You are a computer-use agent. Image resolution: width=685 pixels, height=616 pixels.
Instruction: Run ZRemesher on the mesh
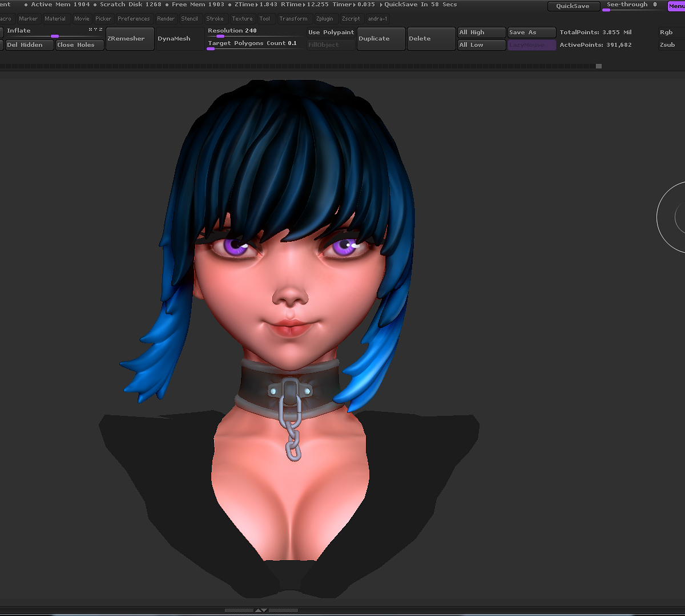[130, 39]
